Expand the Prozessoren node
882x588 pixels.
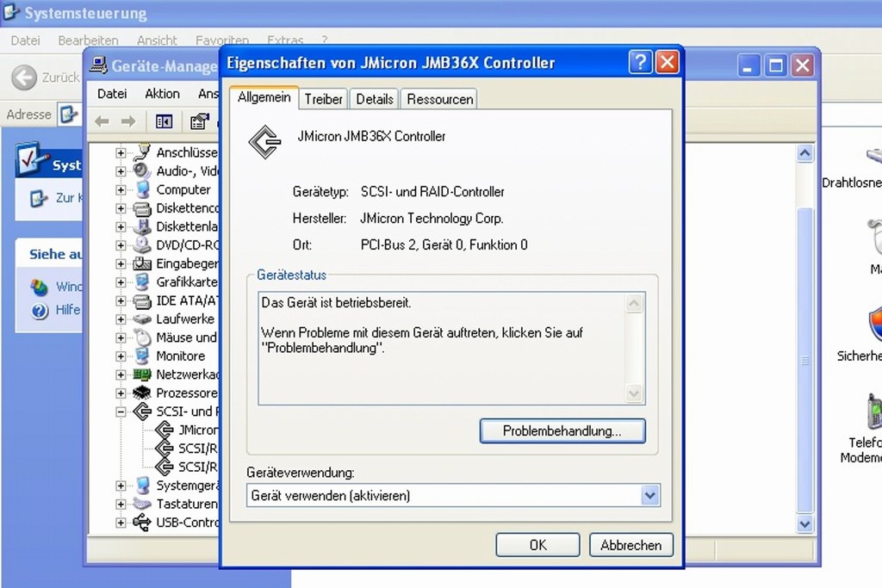tap(121, 393)
